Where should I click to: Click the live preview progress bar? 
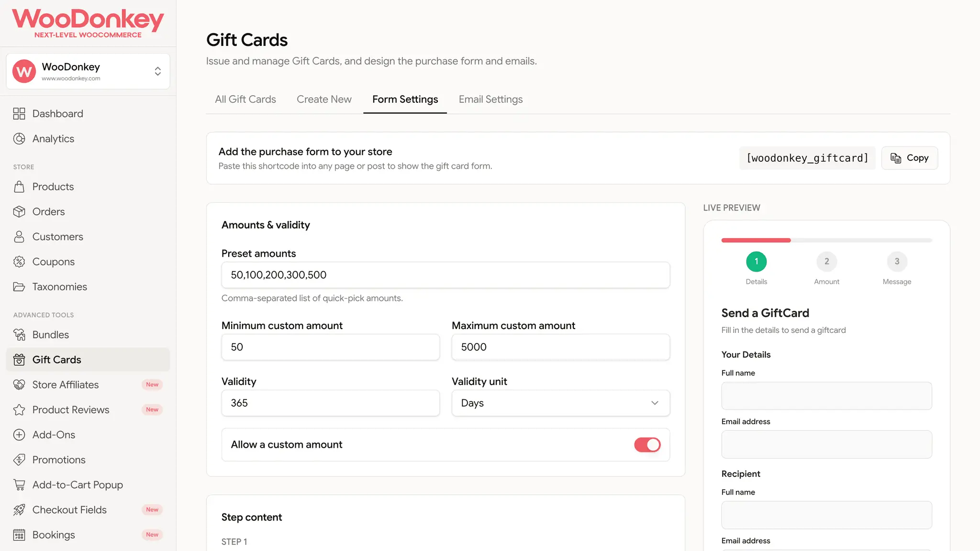point(827,240)
